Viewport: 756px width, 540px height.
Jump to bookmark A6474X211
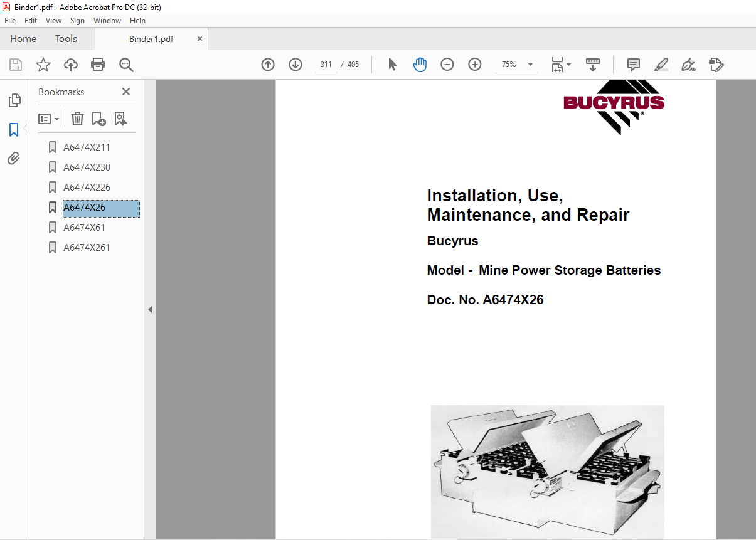[87, 147]
